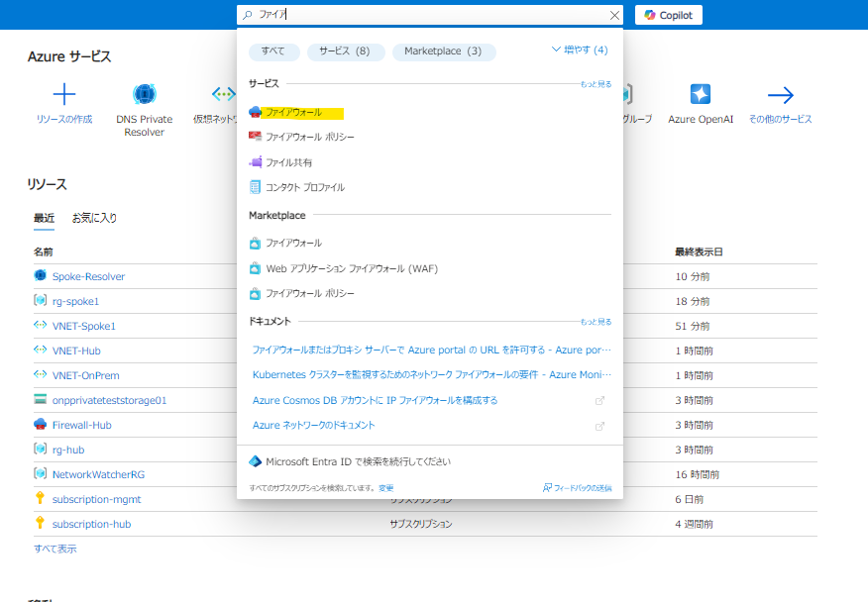Screen dimensions: 868x602
Task: Open the NetworkWatcherRG resource link
Action: (x=98, y=474)
